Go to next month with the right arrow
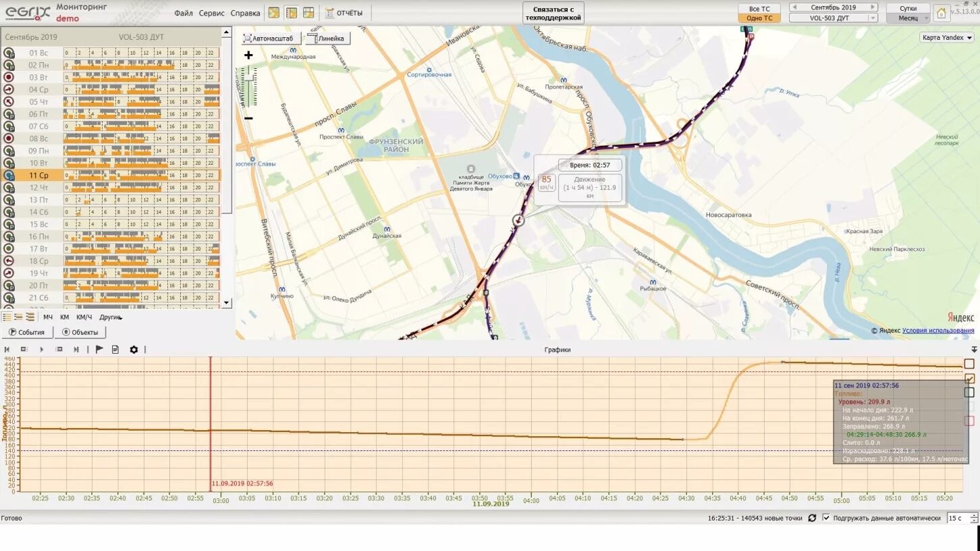Viewport: 980px width, 551px height. click(873, 7)
